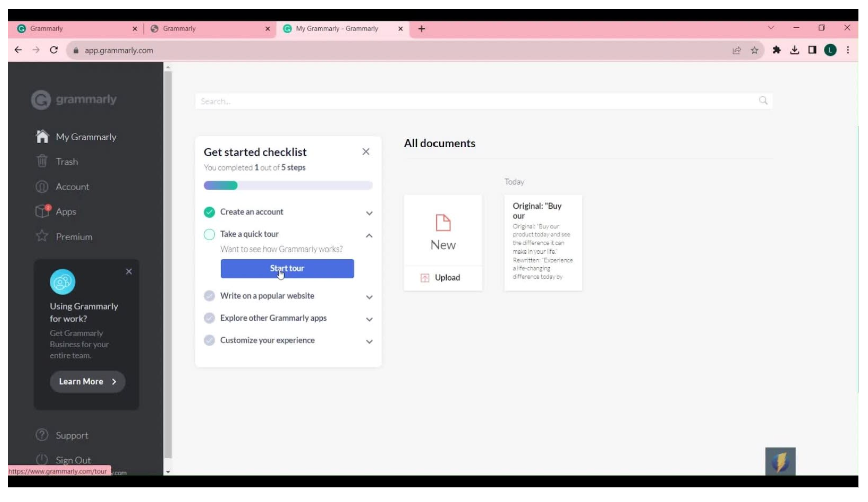Expand Customize your experience step
The height and width of the screenshot is (502, 868).
(369, 342)
